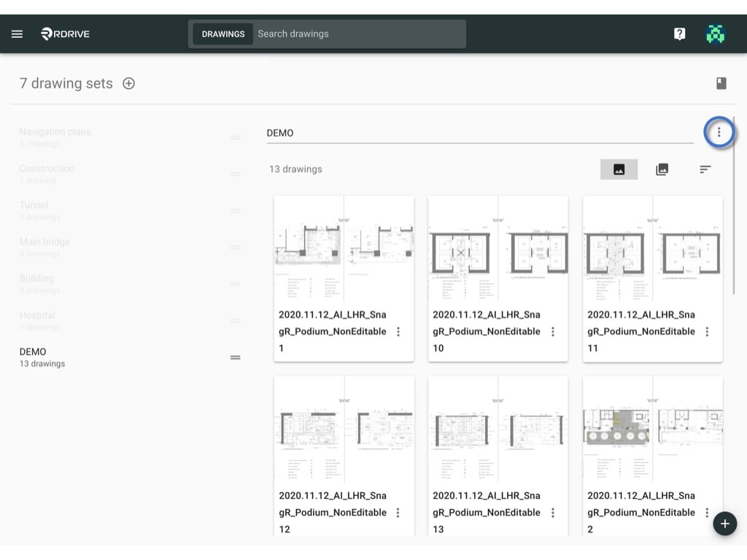Viewport: 747px width, 560px height.
Task: Open options for drawing numbered 10
Action: pyautogui.click(x=553, y=332)
